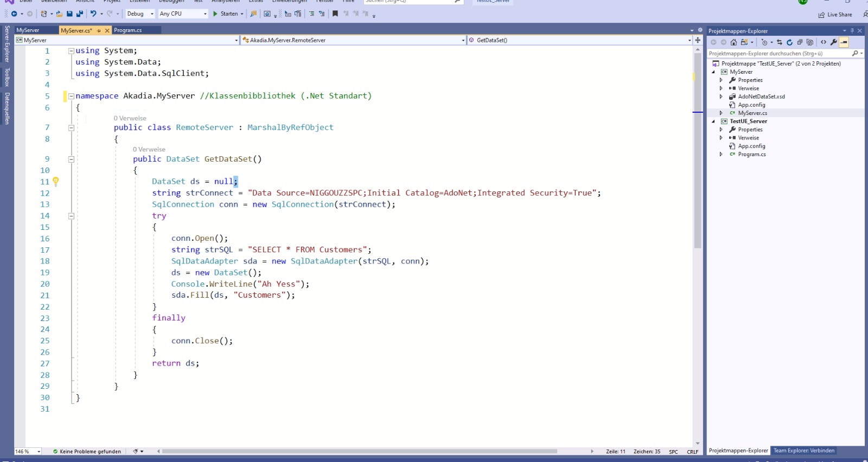Click Sync with Active Document icon
This screenshot has height=462, width=868.
point(780,42)
